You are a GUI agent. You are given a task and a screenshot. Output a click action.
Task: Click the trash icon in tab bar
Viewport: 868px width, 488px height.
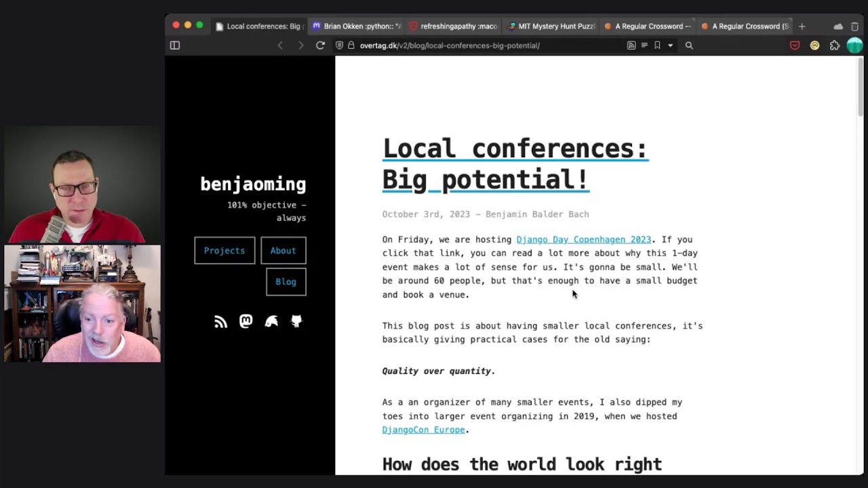pos(854,26)
